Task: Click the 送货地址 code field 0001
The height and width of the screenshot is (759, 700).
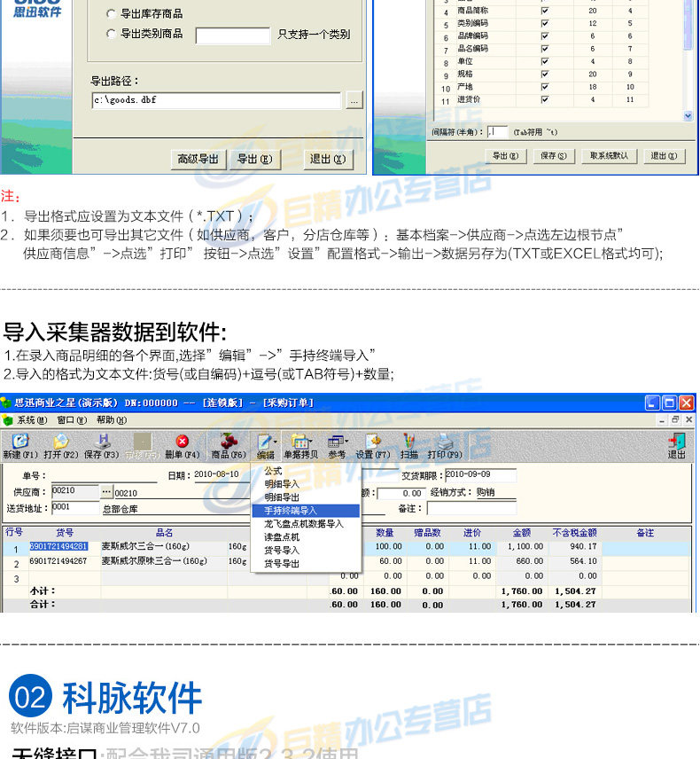Action: tap(75, 507)
